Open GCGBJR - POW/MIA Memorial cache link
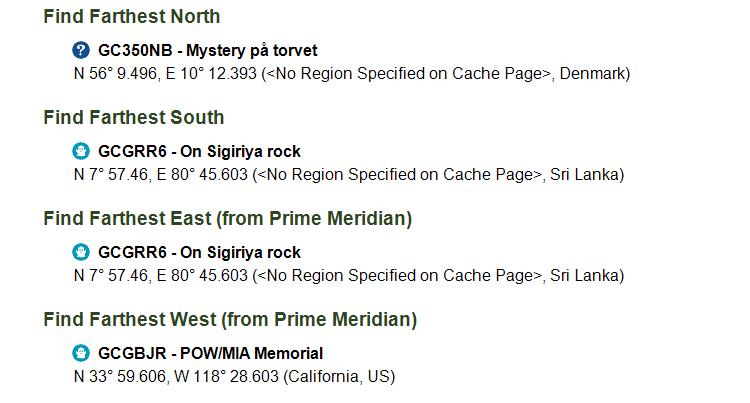The width and height of the screenshot is (750, 403). [210, 353]
